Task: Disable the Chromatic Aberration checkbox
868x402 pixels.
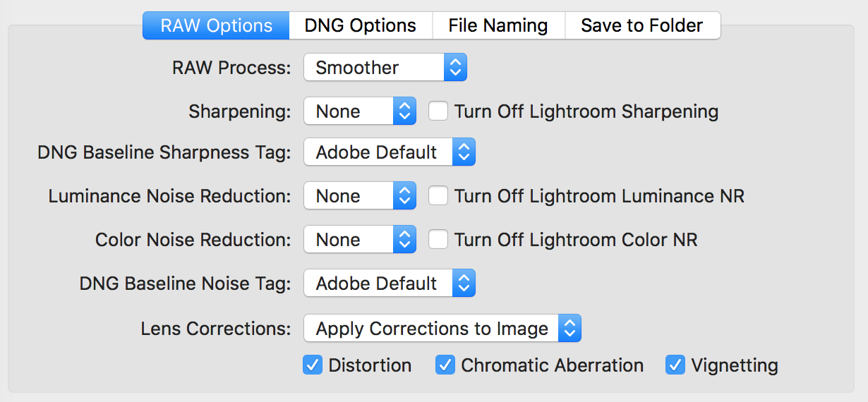Action: click(445, 365)
